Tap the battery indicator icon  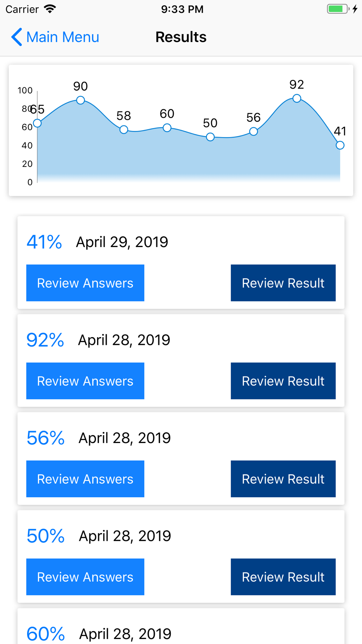pyautogui.click(x=338, y=9)
